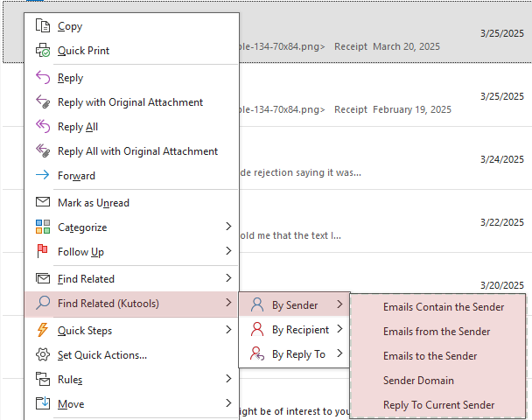Select Reply with Original Attachment
The image size is (532, 420).
tap(129, 102)
